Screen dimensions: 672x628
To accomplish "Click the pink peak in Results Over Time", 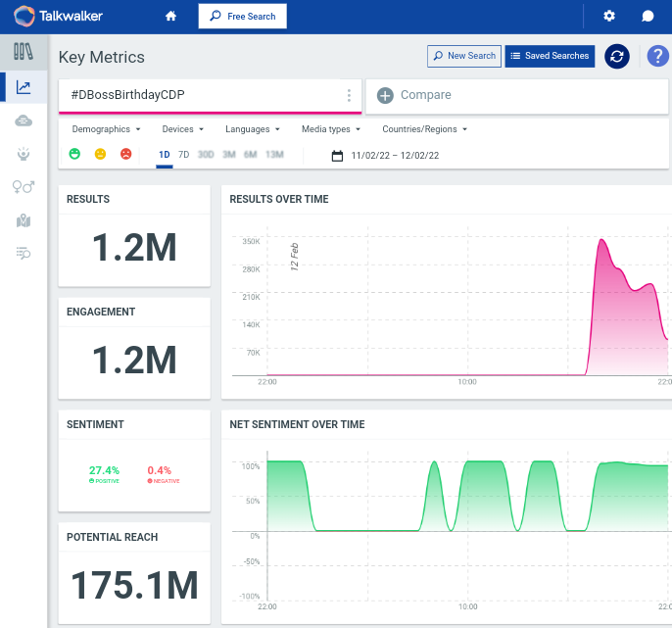I will (601, 241).
